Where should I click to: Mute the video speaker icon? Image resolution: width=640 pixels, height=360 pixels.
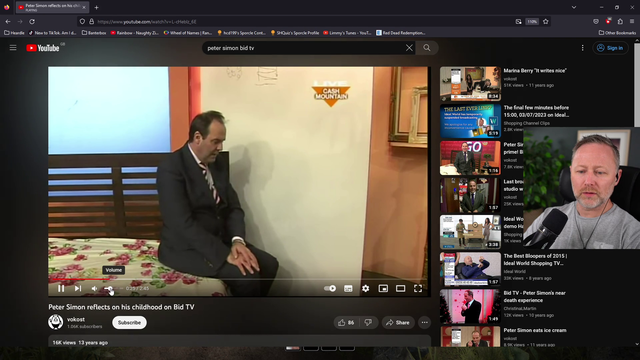pyautogui.click(x=94, y=289)
